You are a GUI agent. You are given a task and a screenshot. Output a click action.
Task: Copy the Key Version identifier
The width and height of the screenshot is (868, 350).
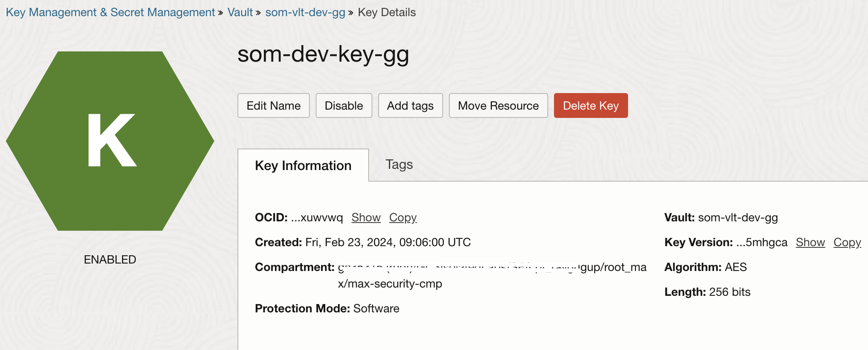pyautogui.click(x=847, y=242)
